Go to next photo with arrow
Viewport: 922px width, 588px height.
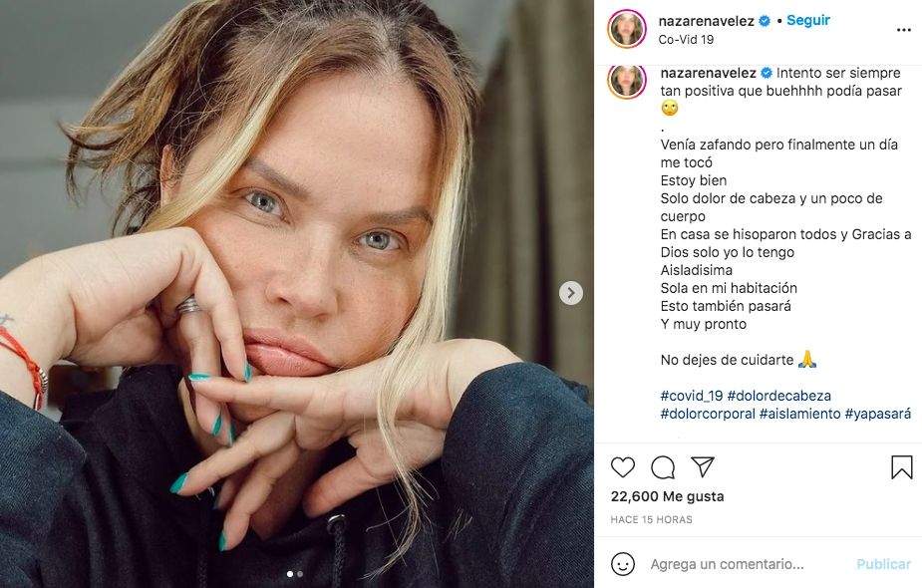(x=570, y=293)
